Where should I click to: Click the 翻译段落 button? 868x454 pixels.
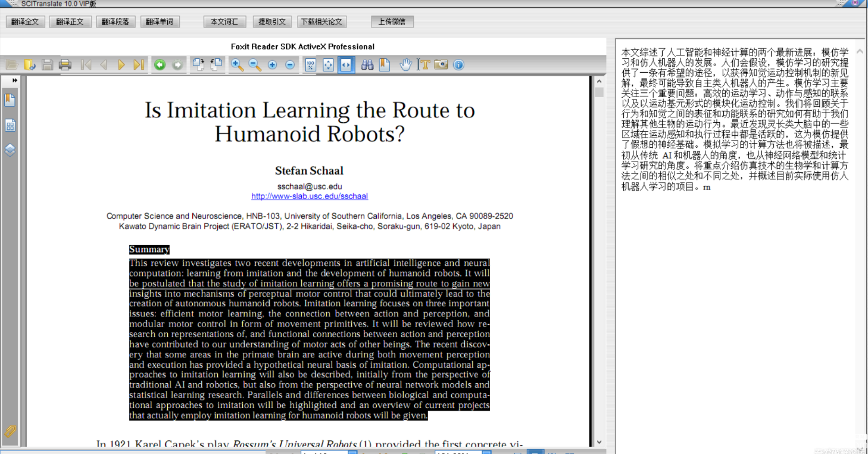115,22
